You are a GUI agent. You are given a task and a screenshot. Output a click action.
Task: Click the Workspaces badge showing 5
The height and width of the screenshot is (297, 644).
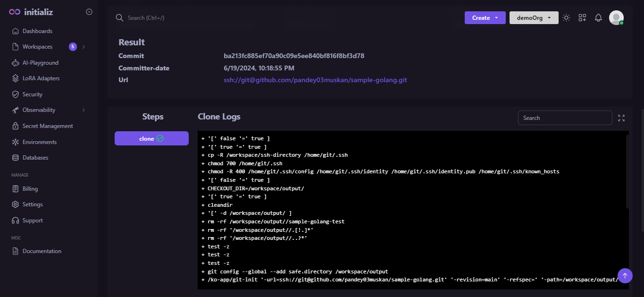pos(73,47)
